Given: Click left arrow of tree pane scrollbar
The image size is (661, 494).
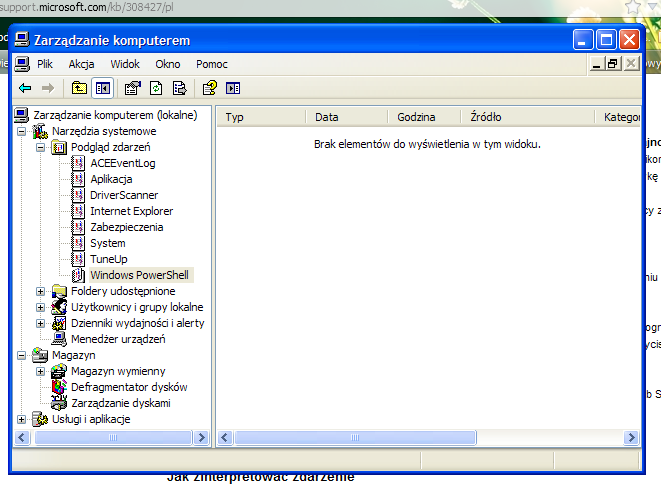Looking at the screenshot, I should click(22, 438).
